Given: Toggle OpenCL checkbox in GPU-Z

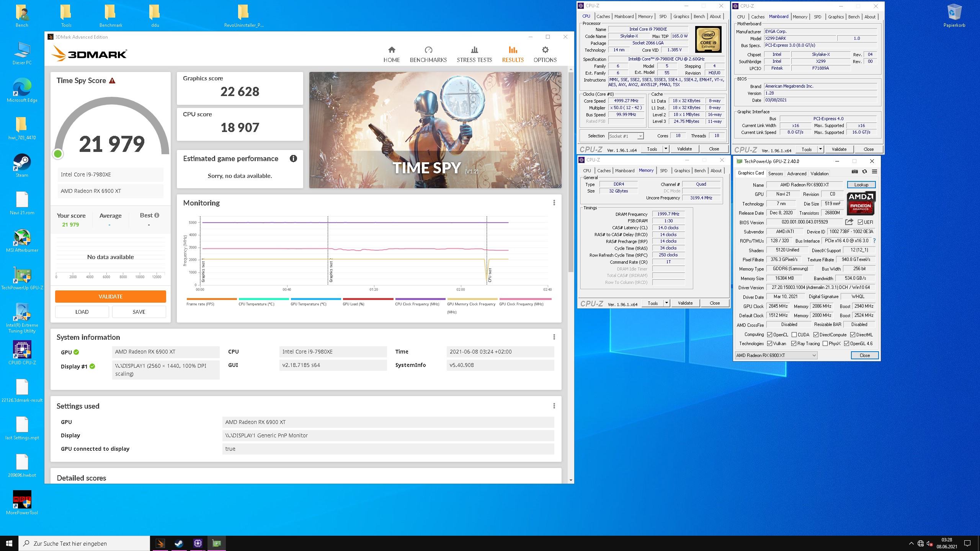Looking at the screenshot, I should [x=769, y=334].
